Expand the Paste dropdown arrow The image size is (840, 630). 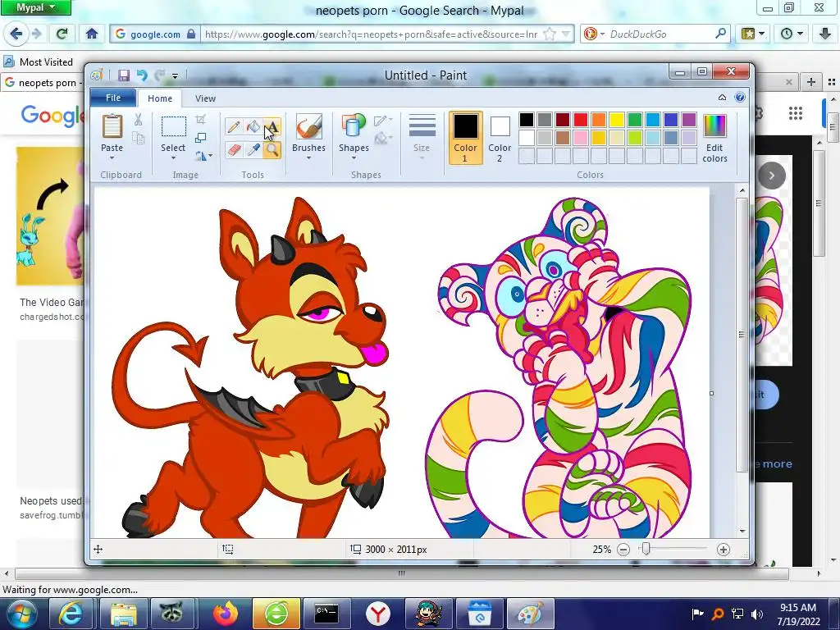112,158
